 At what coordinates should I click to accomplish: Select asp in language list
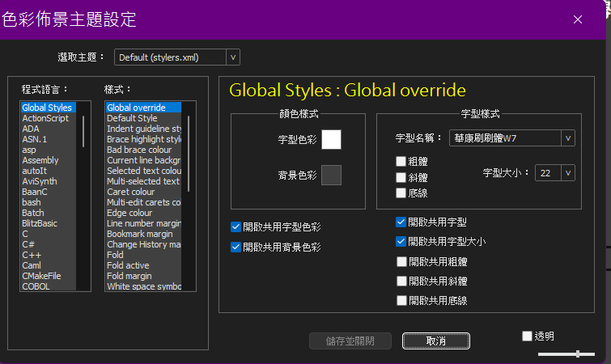point(49,150)
